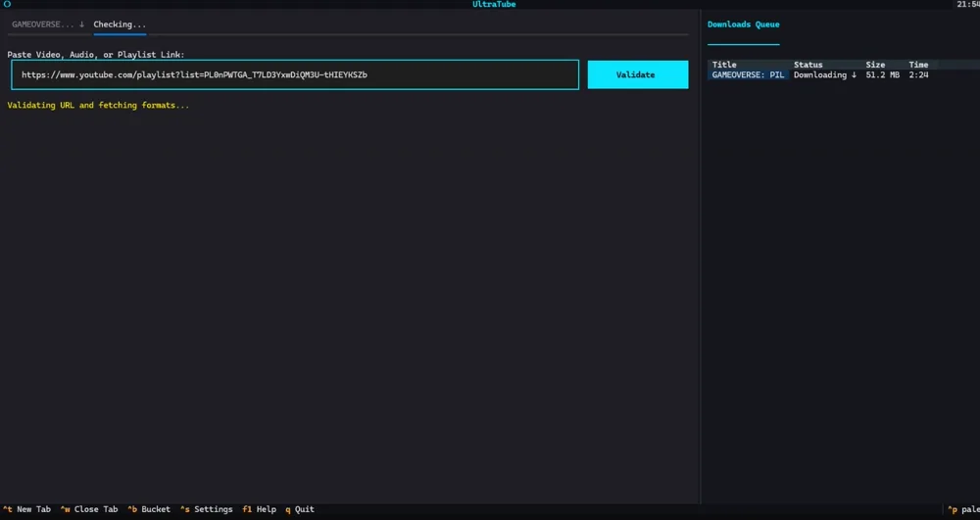Click the Time column header
Image resolution: width=980 pixels, height=520 pixels.
pos(918,65)
